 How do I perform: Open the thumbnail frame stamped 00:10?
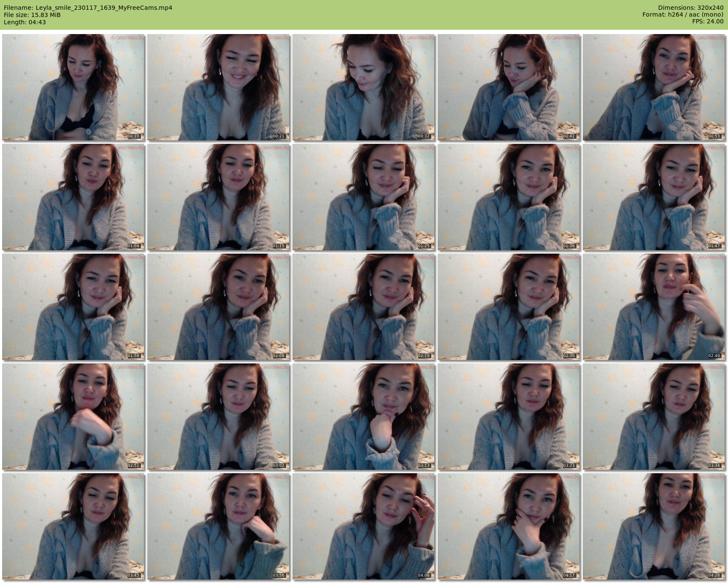(x=73, y=87)
